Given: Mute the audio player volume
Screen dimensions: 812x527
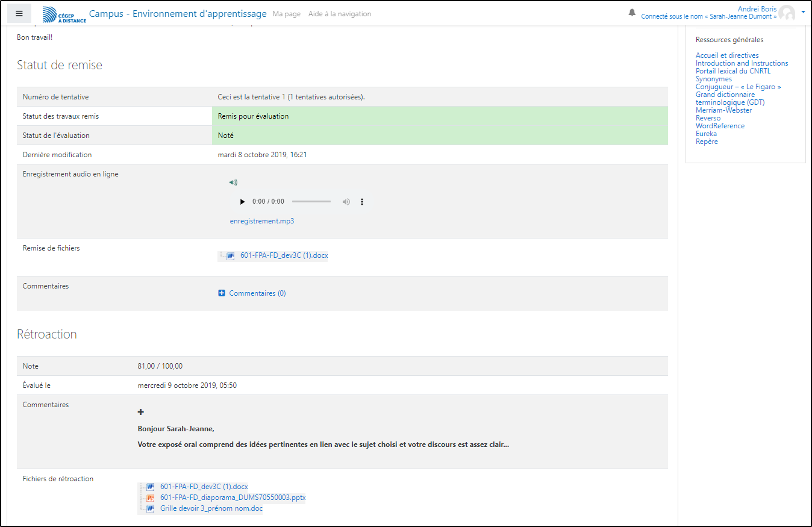Looking at the screenshot, I should click(x=346, y=202).
